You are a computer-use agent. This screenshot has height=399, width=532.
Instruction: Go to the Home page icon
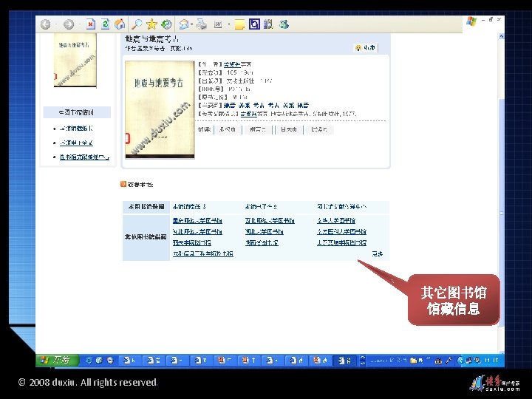(120, 24)
